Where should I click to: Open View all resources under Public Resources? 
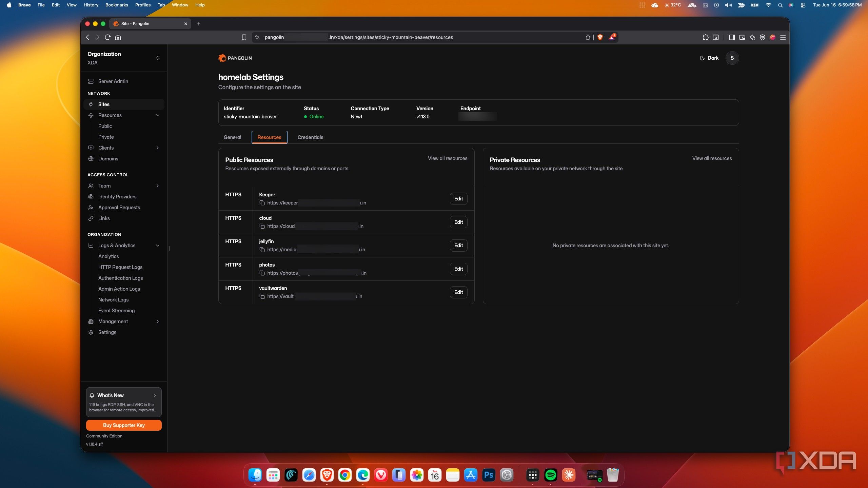click(x=447, y=158)
